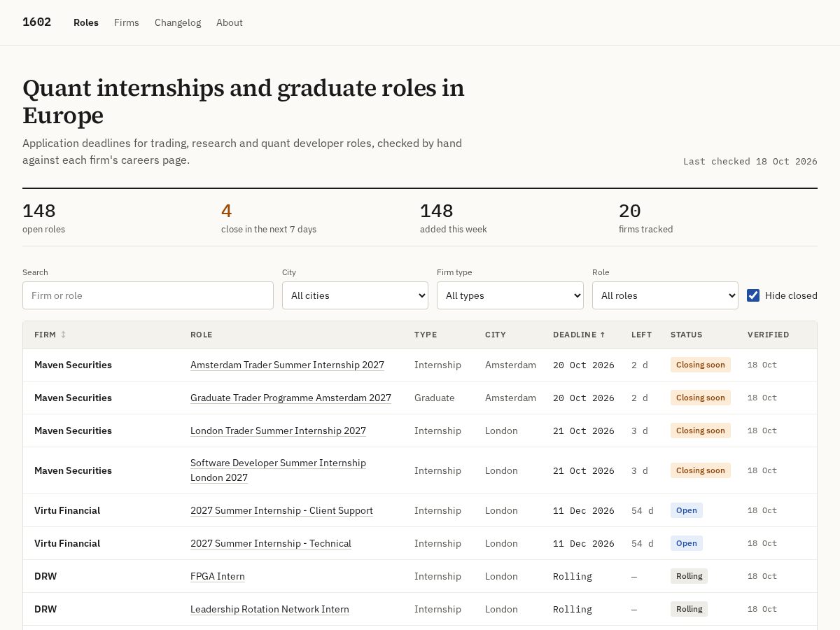Sort by the City column header
Screen dimensions: 840x630
pos(496,335)
